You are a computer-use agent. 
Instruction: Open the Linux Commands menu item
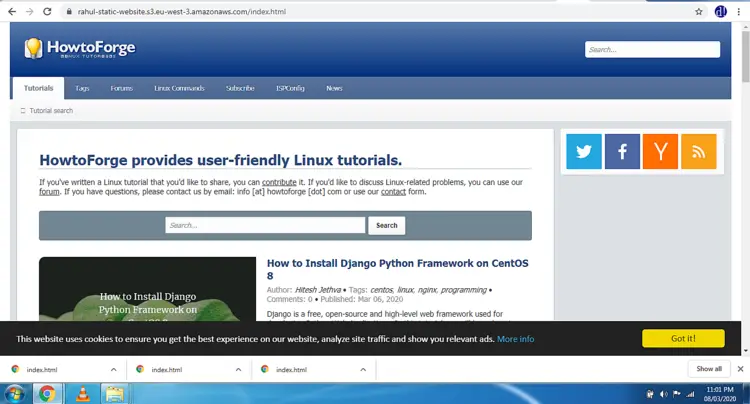pyautogui.click(x=179, y=88)
